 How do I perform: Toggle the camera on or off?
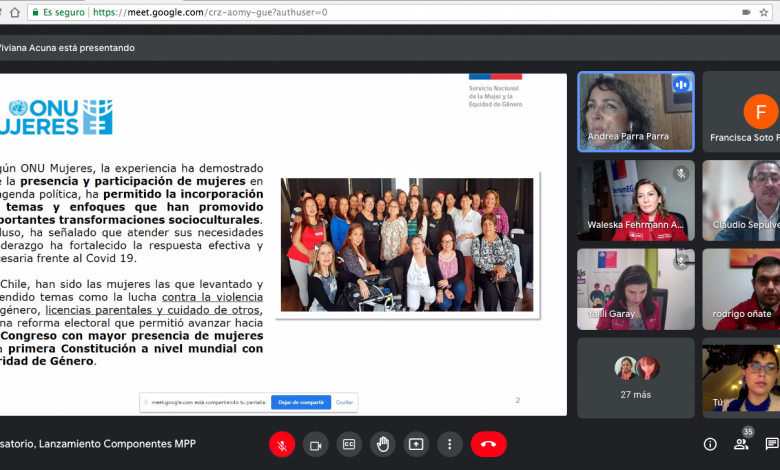[316, 444]
